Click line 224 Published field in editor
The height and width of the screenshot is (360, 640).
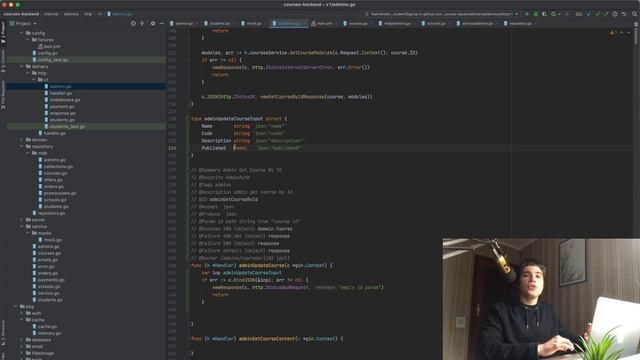pyautogui.click(x=213, y=148)
